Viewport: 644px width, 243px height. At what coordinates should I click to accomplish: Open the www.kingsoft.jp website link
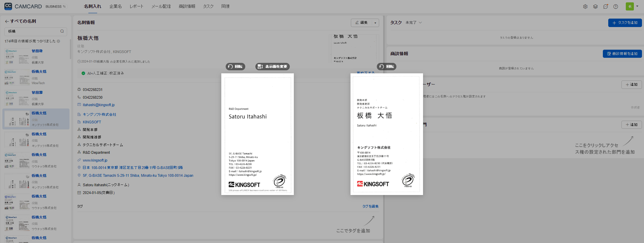[95, 160]
